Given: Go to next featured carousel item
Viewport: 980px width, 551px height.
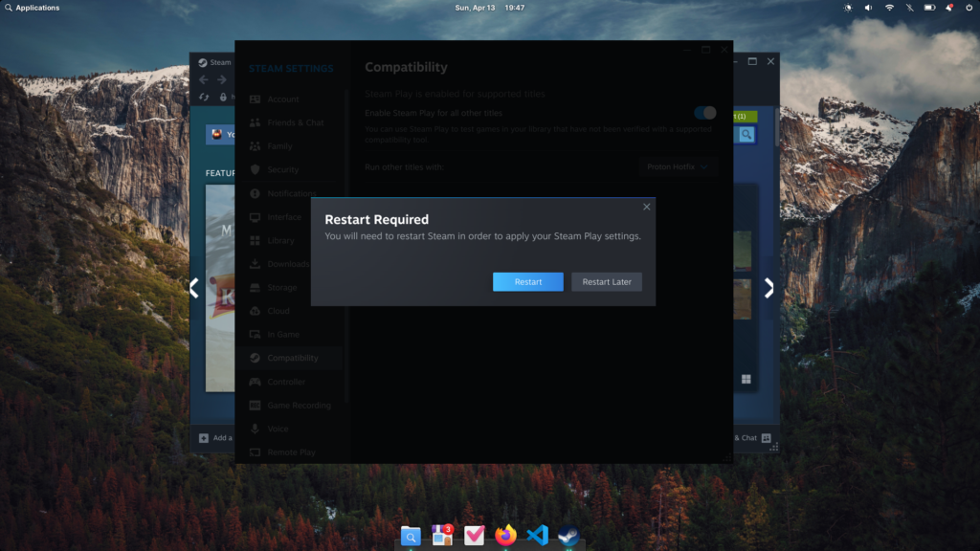Looking at the screenshot, I should [768, 288].
